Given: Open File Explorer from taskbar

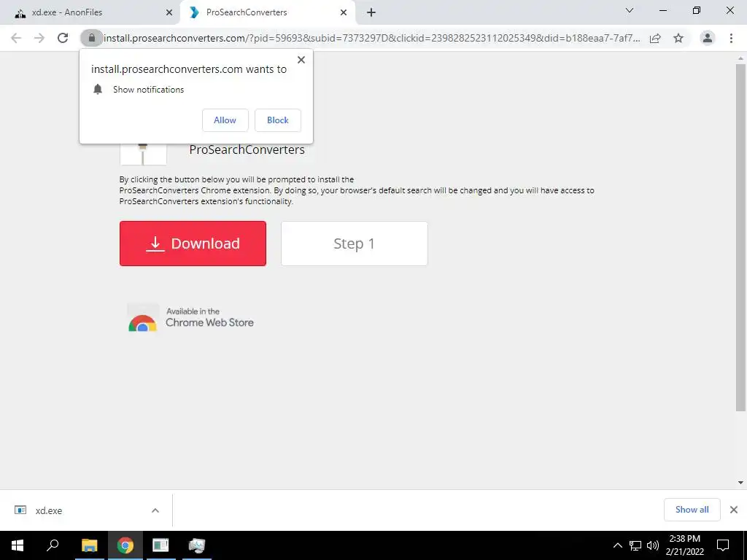Looking at the screenshot, I should 89,545.
